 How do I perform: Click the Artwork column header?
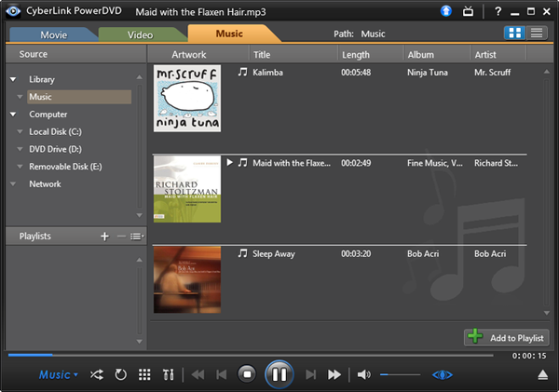198,55
